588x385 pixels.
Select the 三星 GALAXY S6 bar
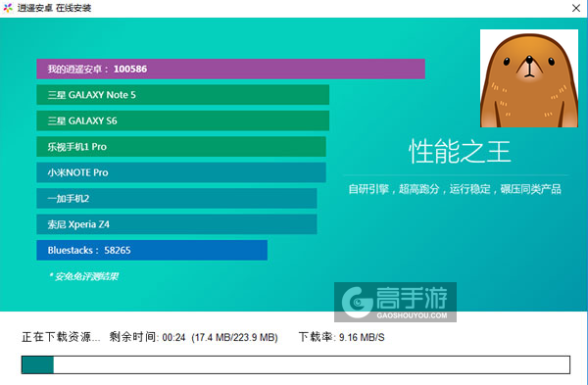(183, 120)
